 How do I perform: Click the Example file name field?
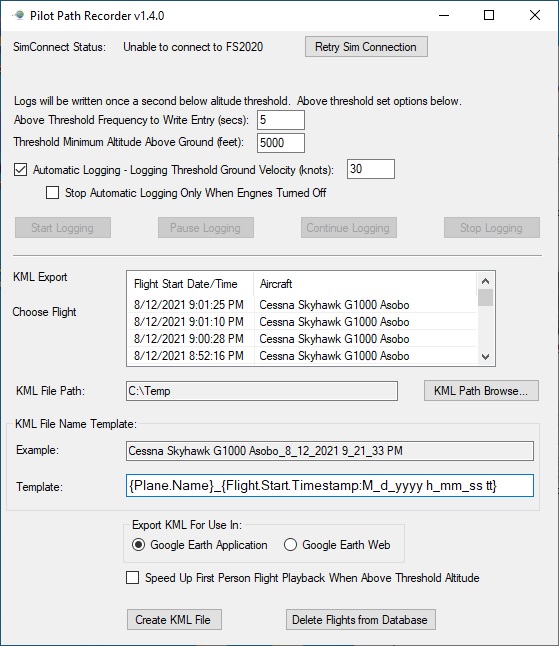tap(330, 451)
